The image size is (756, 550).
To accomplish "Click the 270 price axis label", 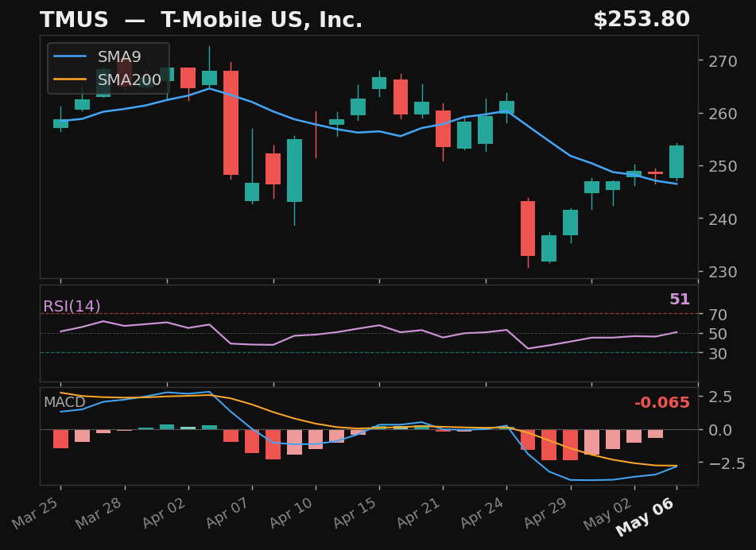I will tap(723, 61).
